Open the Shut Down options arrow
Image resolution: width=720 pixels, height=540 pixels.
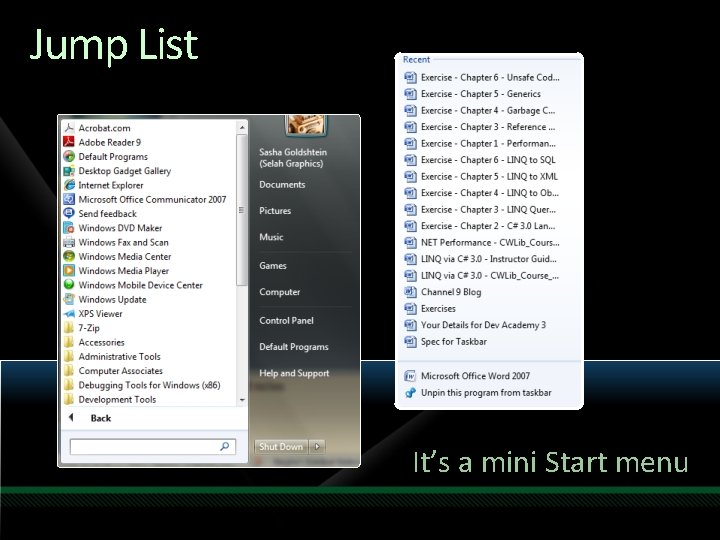[317, 446]
